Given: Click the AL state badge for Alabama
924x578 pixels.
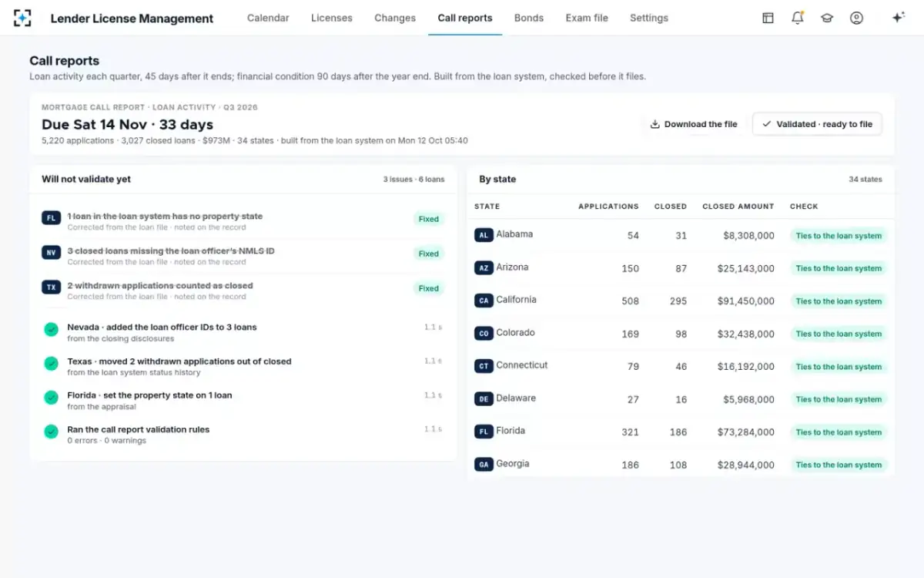Looking at the screenshot, I should click(x=484, y=235).
